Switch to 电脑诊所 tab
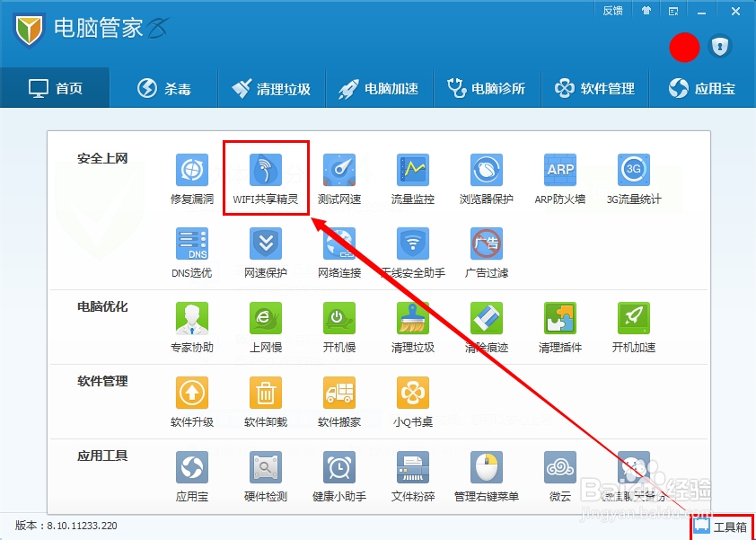 tap(488, 88)
